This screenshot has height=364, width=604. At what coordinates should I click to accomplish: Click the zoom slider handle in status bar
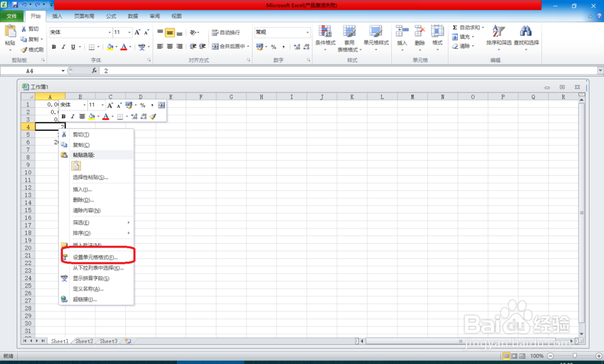(x=575, y=356)
